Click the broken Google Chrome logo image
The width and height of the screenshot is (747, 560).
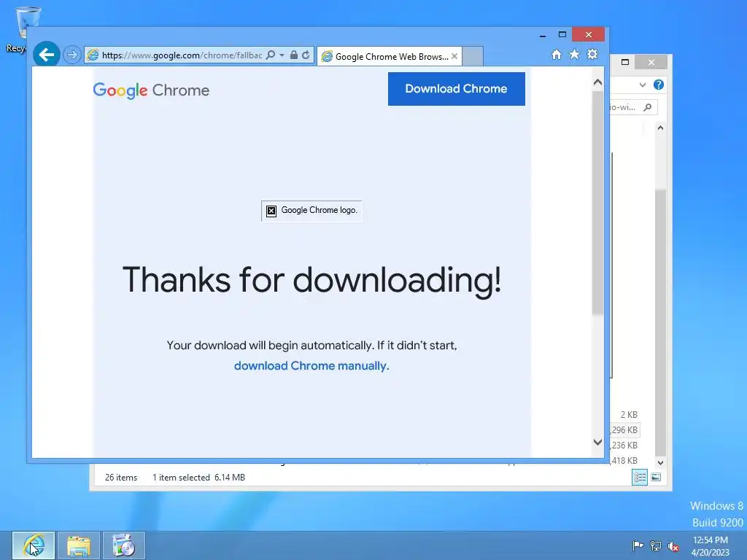point(311,211)
